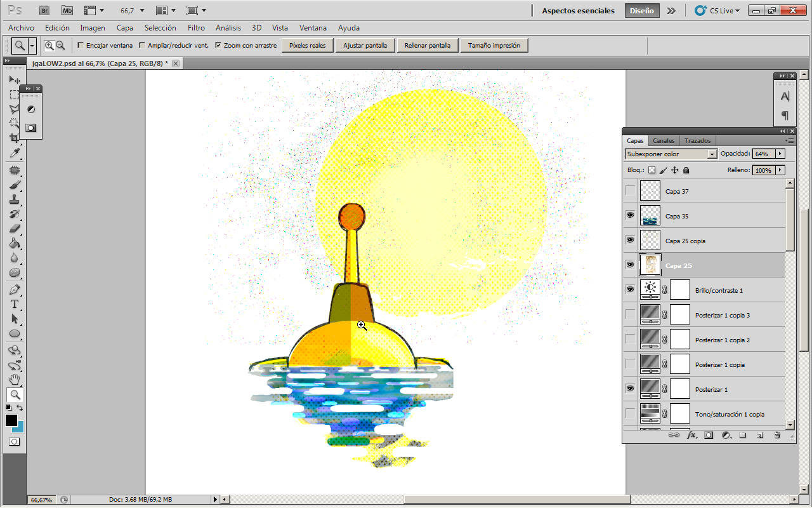
Task: Click Zoom In magnifier in options bar
Action: (x=49, y=46)
